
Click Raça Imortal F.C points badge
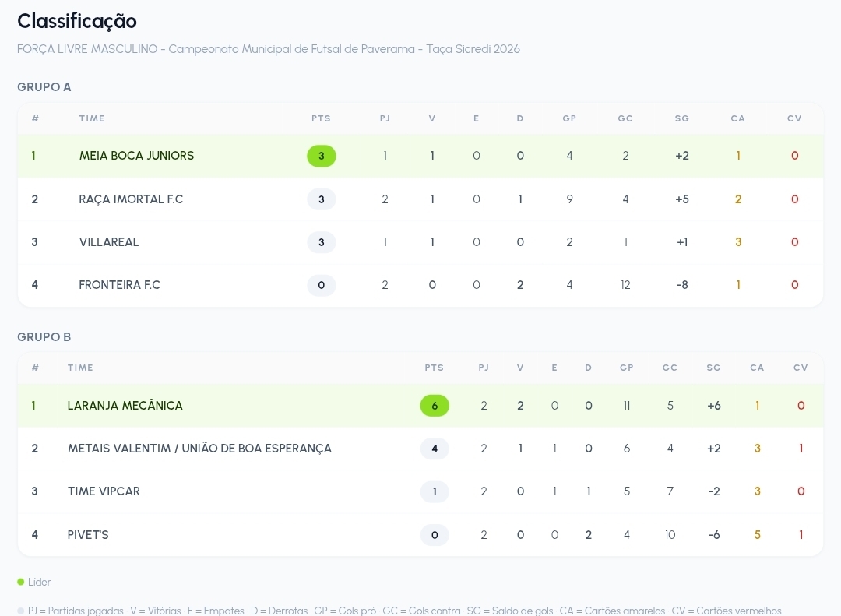[x=322, y=199]
